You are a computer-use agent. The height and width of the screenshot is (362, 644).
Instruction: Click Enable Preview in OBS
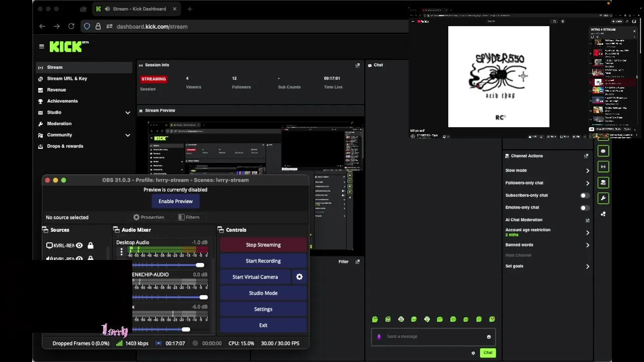tap(176, 202)
